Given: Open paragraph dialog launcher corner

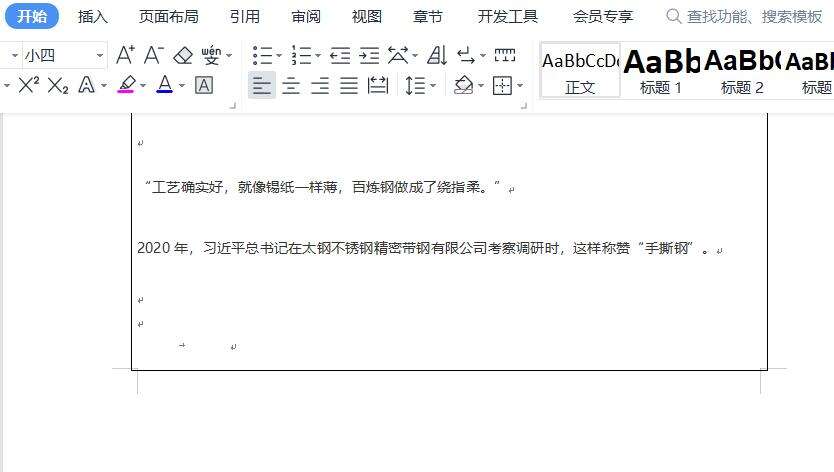Looking at the screenshot, I should point(524,106).
